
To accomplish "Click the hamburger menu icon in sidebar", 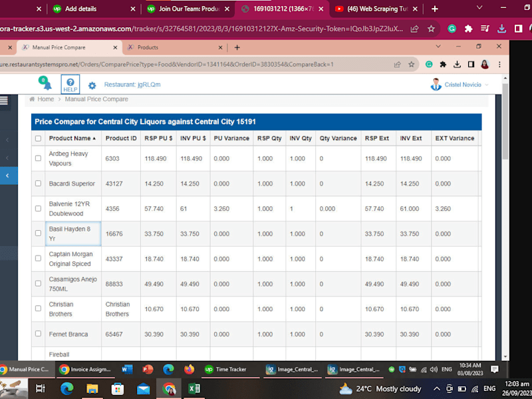I will click(4, 100).
